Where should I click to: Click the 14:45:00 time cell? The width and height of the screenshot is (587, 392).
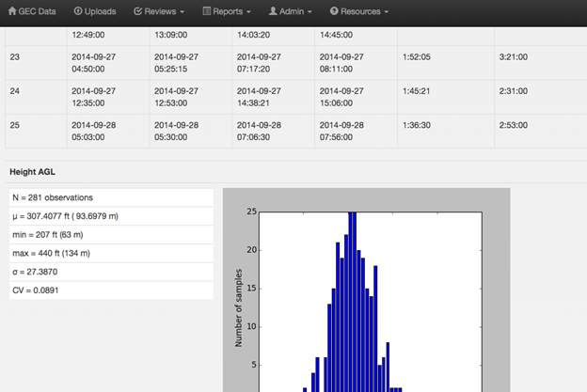(x=356, y=37)
